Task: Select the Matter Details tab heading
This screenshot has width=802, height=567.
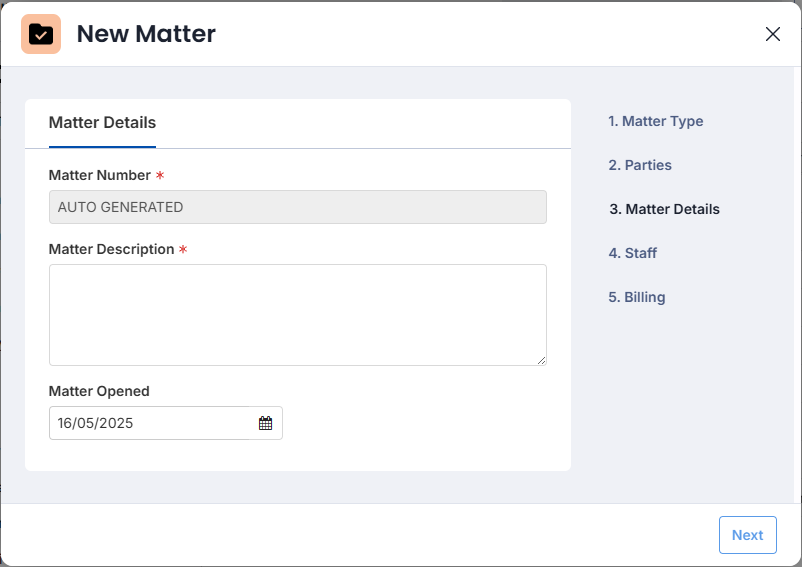Action: click(102, 123)
